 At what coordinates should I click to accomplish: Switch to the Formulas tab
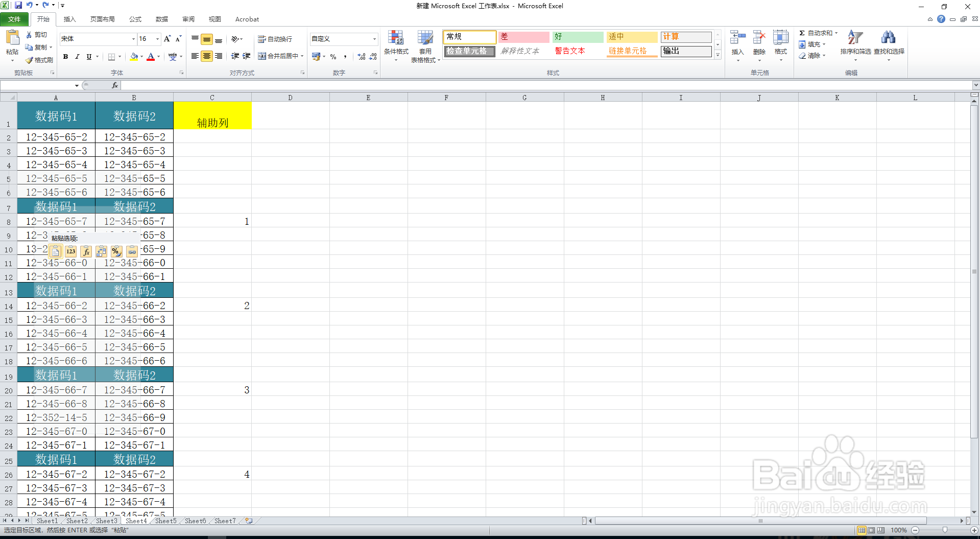tap(135, 19)
